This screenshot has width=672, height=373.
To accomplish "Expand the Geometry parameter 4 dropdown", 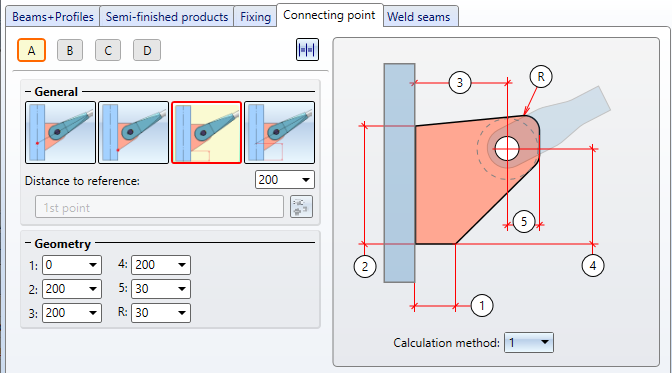I will pyautogui.click(x=161, y=265).
